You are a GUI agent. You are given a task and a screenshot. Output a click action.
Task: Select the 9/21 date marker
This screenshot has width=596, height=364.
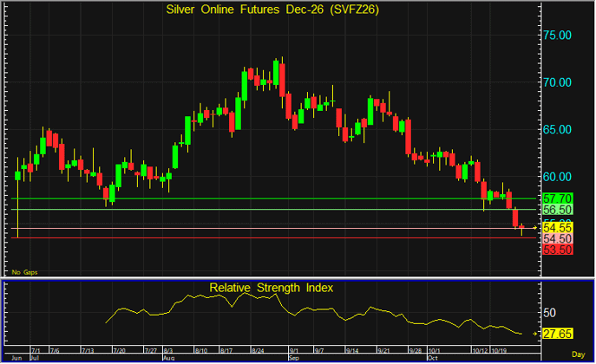[384, 350]
